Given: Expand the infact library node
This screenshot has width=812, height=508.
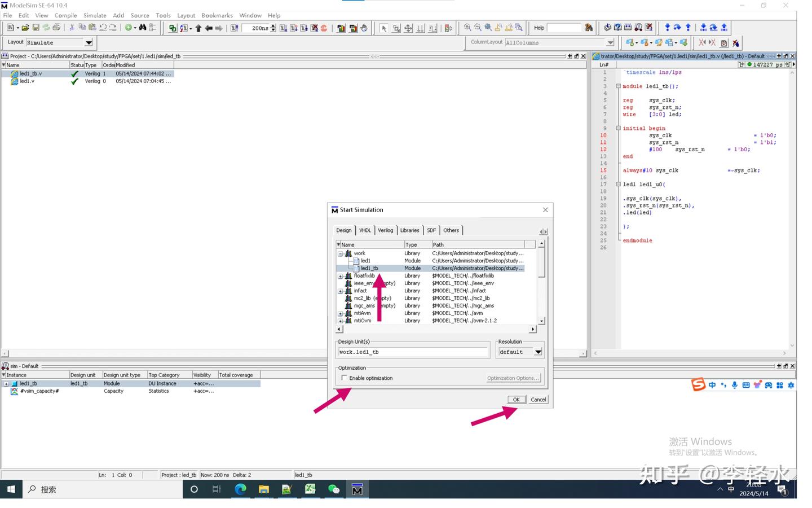Looking at the screenshot, I should click(341, 291).
